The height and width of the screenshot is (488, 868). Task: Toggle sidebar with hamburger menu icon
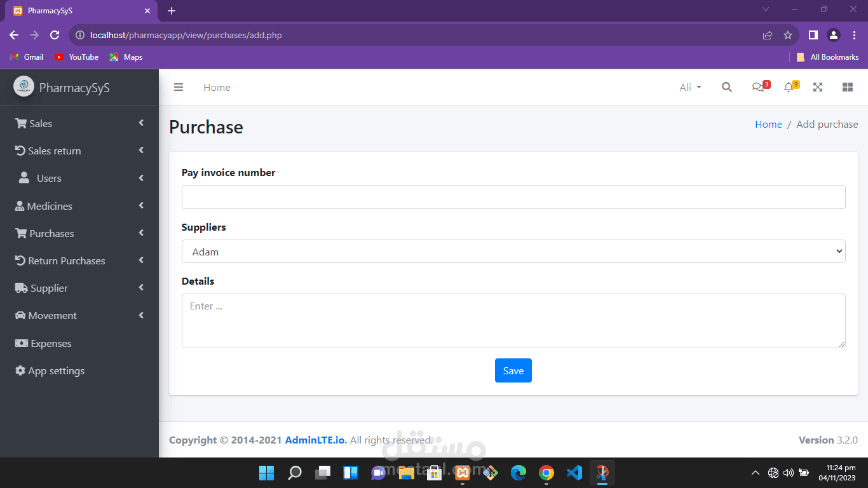[179, 87]
